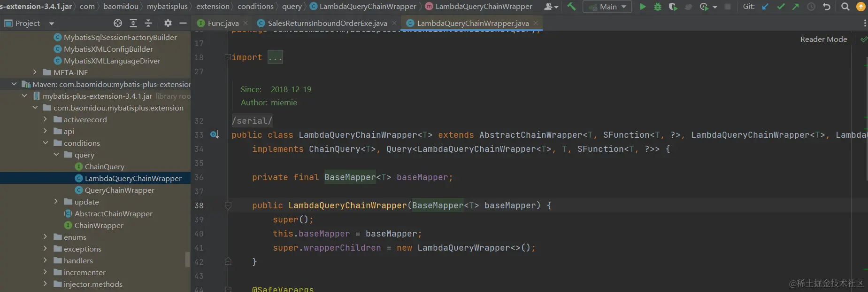
Task: Click the grey Stop square icon
Action: 728,7
